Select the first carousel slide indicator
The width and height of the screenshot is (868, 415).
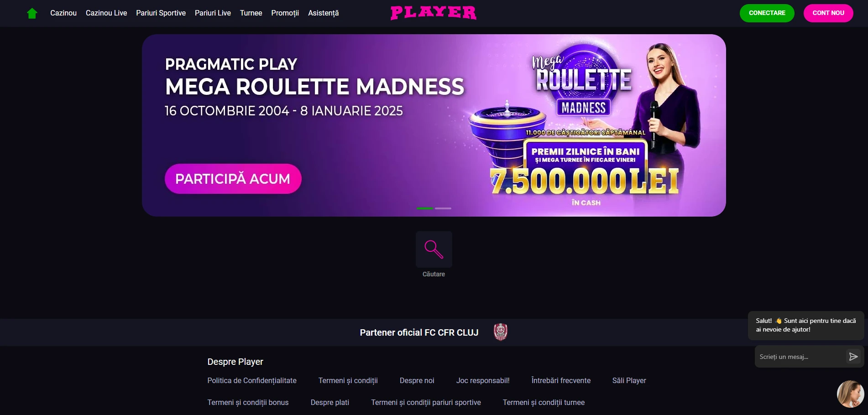pyautogui.click(x=424, y=208)
